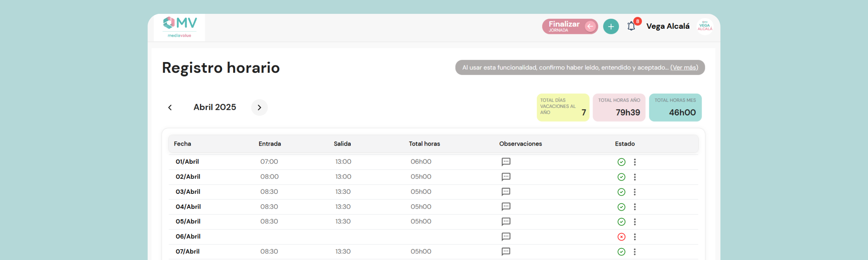Open three-dot menu for 05/Abril
This screenshot has height=260, width=868.
(x=635, y=222)
